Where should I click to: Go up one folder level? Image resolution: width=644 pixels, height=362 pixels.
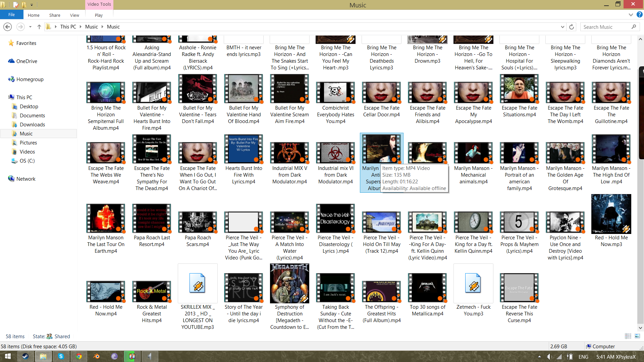(39, 27)
